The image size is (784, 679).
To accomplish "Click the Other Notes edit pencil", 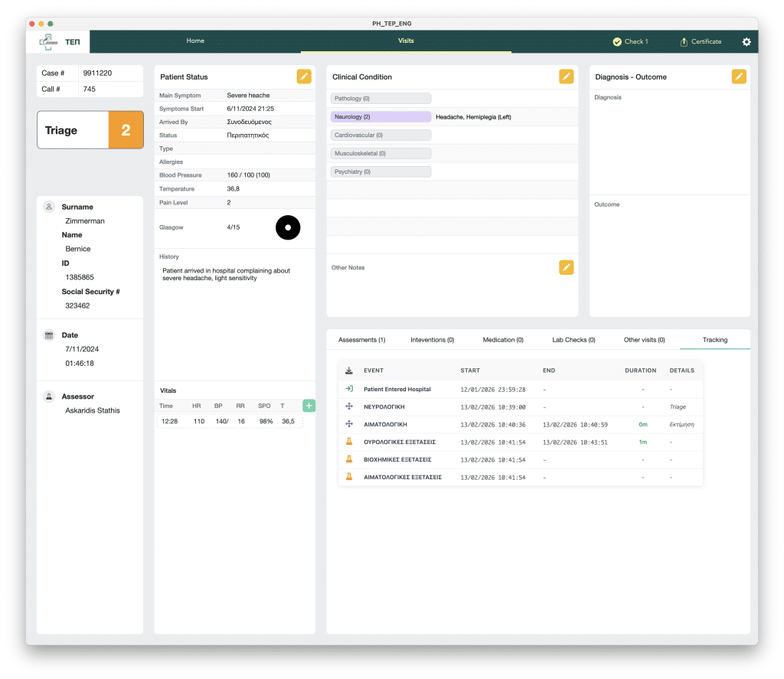I will pyautogui.click(x=566, y=267).
